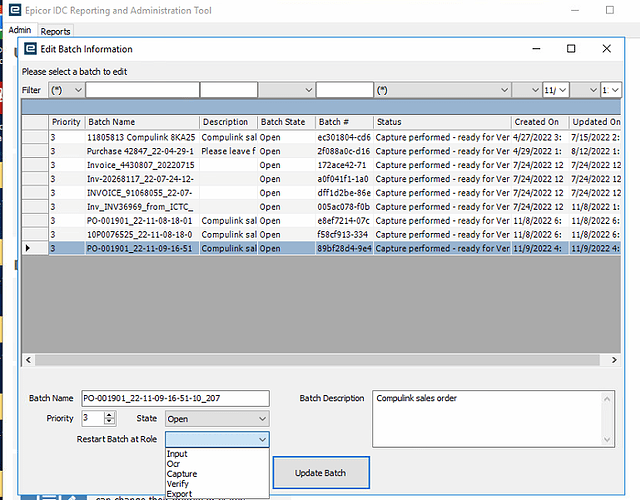This screenshot has height=500, width=640.
Task: Click the Epicor IDC main window icon
Action: coord(15,10)
